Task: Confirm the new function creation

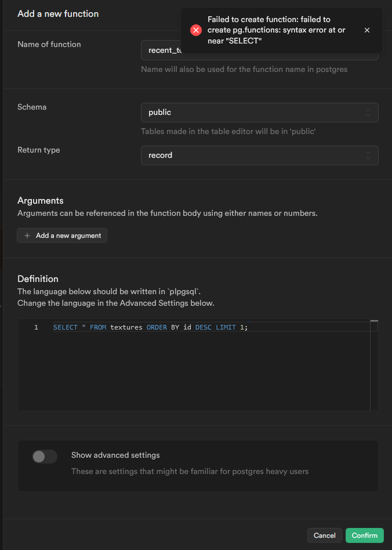Action: coord(365,535)
